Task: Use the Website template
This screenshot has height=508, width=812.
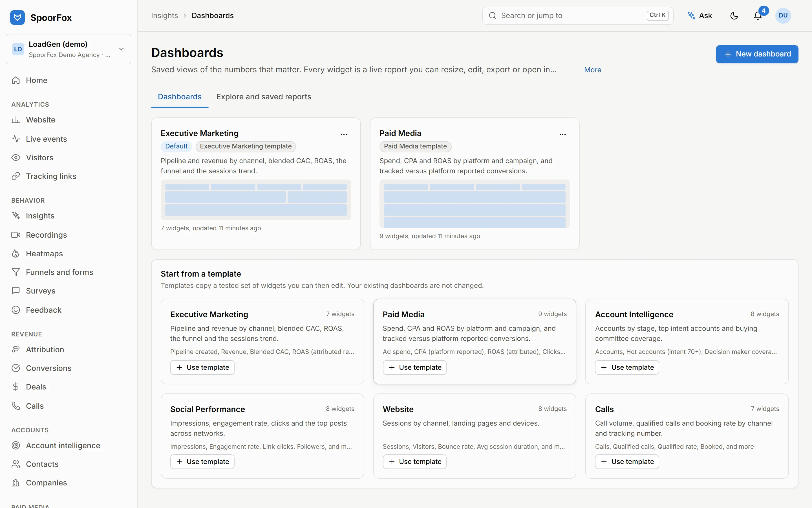Action: click(x=414, y=462)
